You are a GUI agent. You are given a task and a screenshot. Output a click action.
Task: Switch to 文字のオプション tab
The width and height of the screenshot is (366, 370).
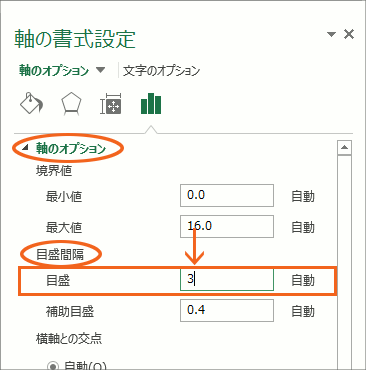pos(161,71)
